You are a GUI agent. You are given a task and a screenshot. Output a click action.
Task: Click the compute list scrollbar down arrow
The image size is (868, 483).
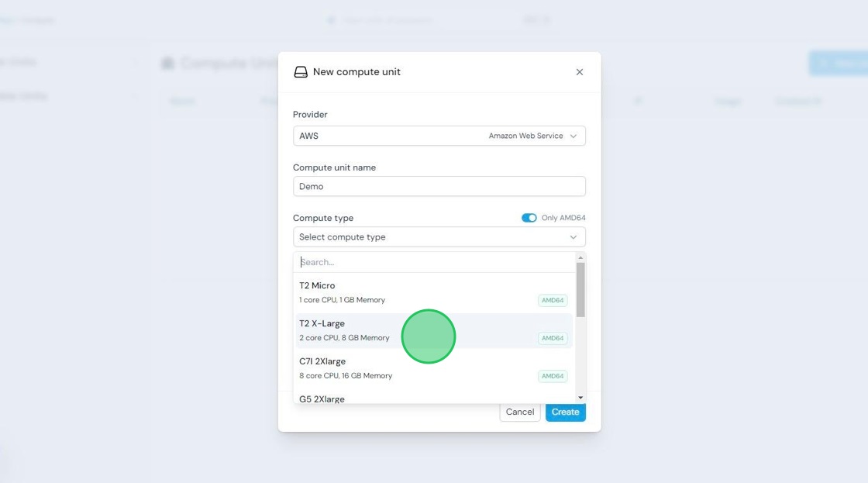pos(580,398)
